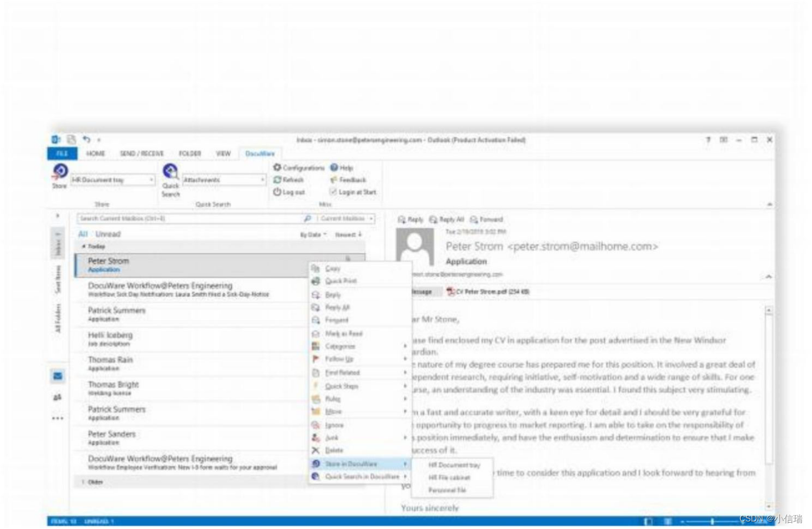Open DocuWare Help from the ribbon

pyautogui.click(x=341, y=168)
